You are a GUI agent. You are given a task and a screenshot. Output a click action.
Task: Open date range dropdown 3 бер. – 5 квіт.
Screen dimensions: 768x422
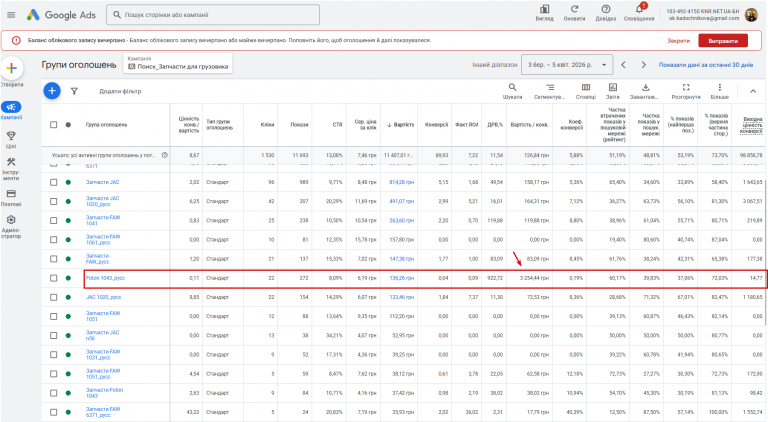tap(566, 64)
